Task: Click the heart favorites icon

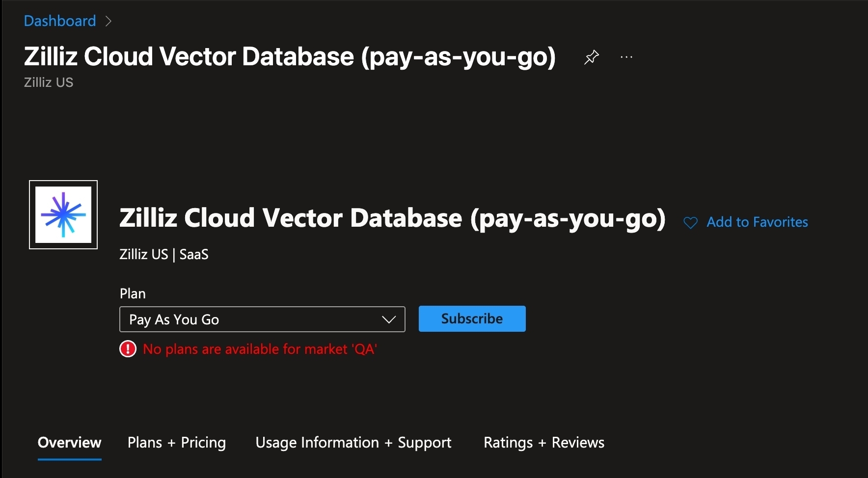Action: click(x=690, y=223)
